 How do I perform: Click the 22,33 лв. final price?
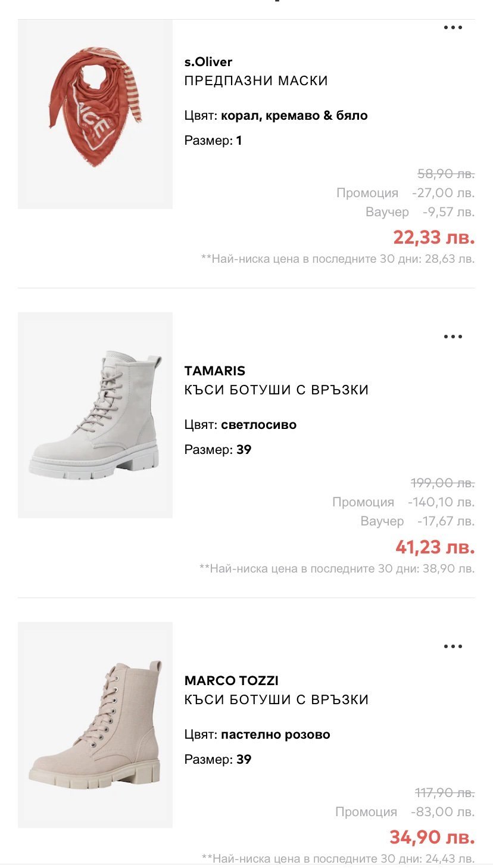pos(433,238)
